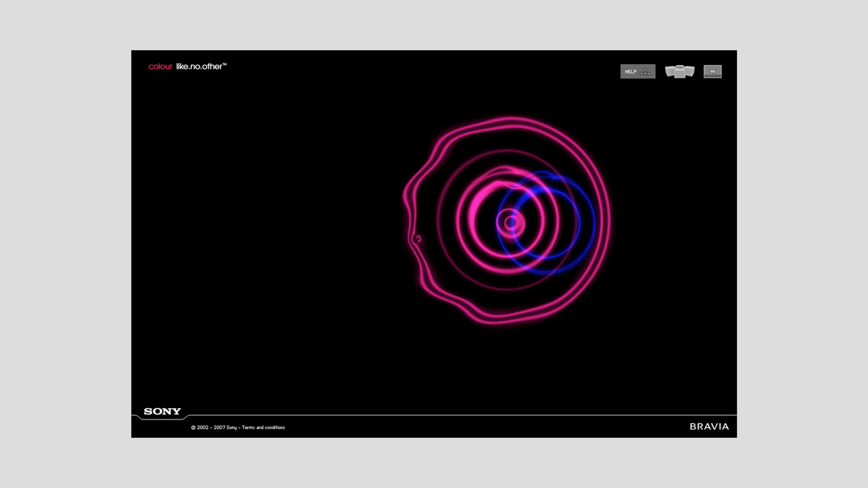The image size is (868, 488).
Task: Open the HELP button
Action: [637, 72]
